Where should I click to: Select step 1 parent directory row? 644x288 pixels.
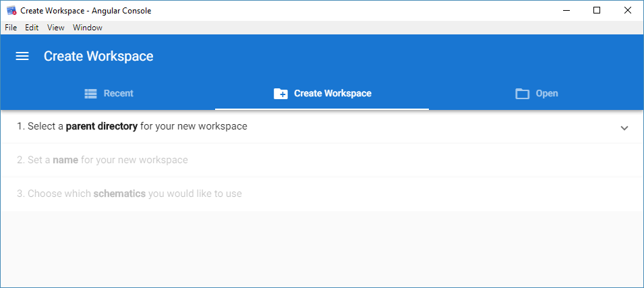point(322,127)
